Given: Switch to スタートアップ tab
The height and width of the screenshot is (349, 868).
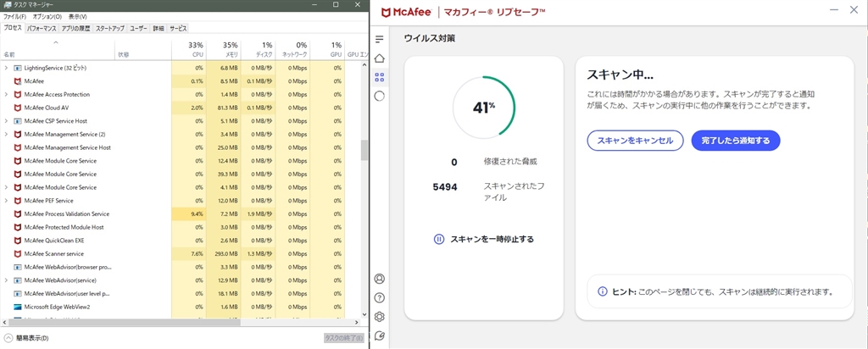Looking at the screenshot, I should tap(110, 28).
